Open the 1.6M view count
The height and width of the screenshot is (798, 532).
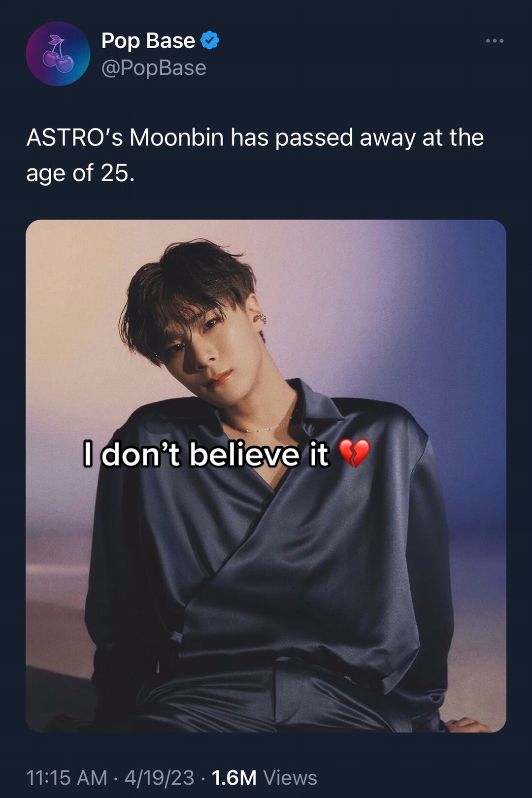(x=234, y=778)
